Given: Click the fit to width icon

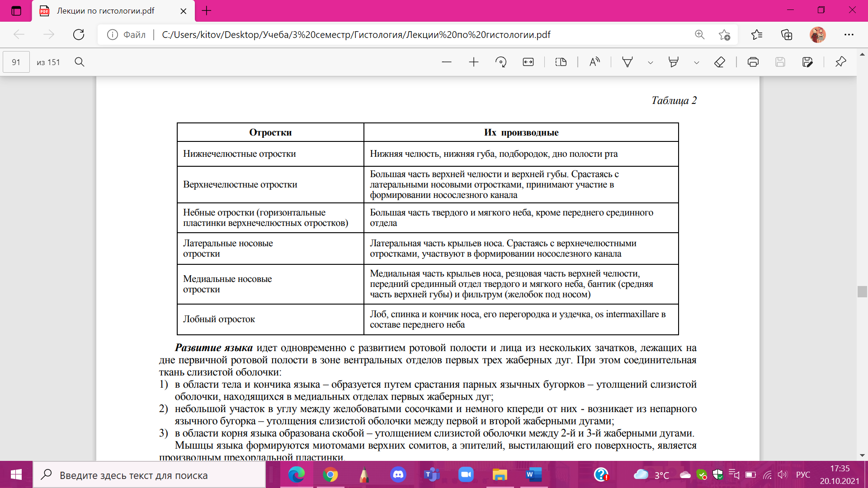Looking at the screenshot, I should [x=528, y=62].
